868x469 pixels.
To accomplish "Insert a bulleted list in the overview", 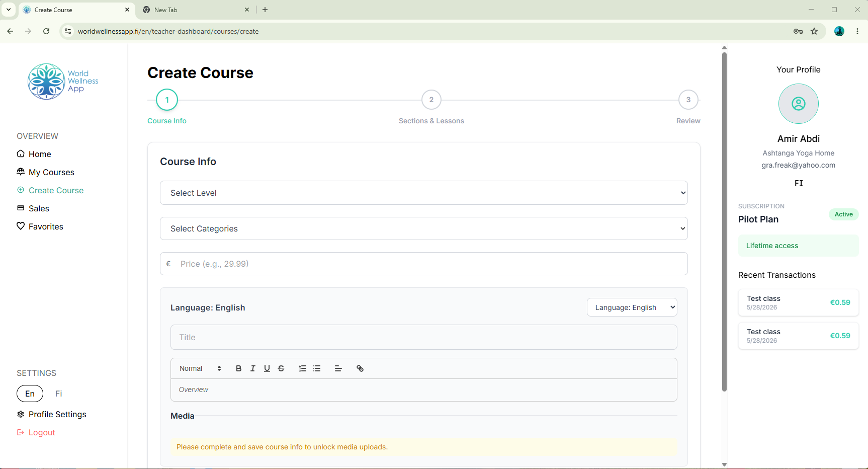I will pos(317,368).
